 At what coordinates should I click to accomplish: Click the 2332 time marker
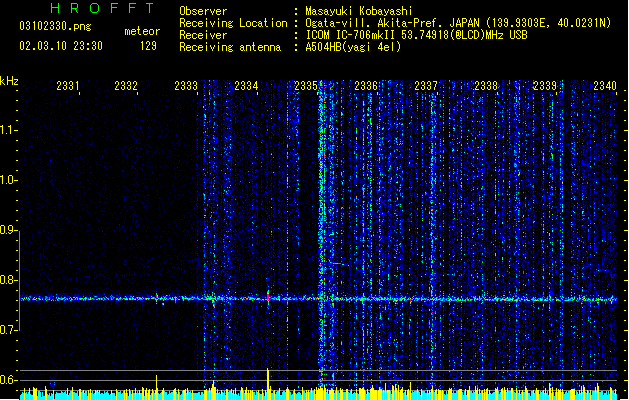pyautogui.click(x=126, y=85)
